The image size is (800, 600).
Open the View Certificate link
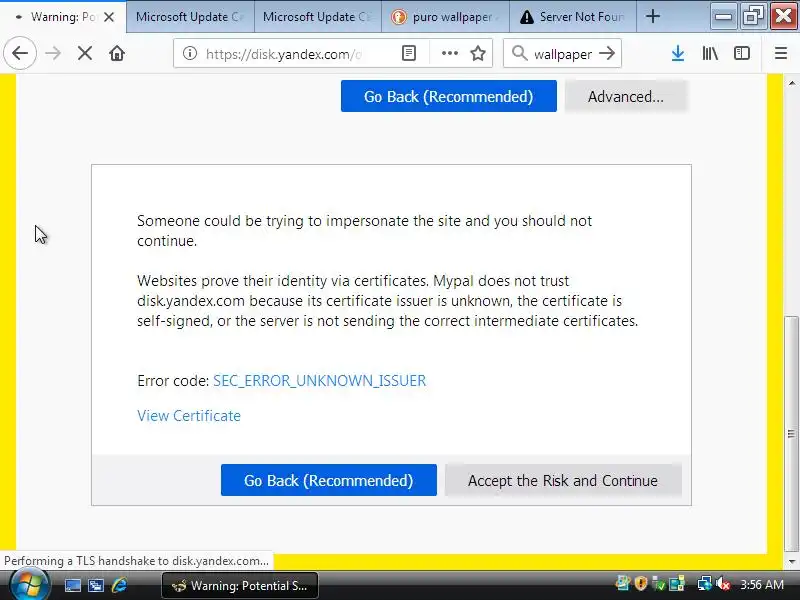[189, 416]
